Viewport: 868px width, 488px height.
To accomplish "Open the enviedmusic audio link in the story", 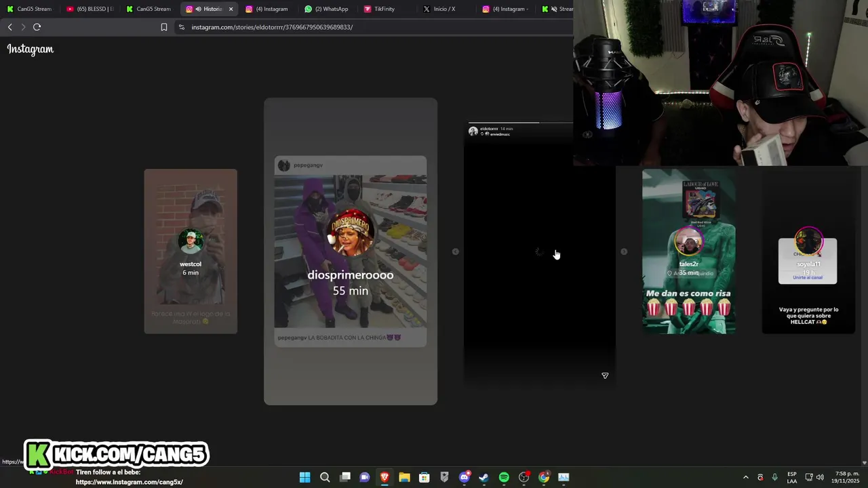I will pyautogui.click(x=500, y=134).
